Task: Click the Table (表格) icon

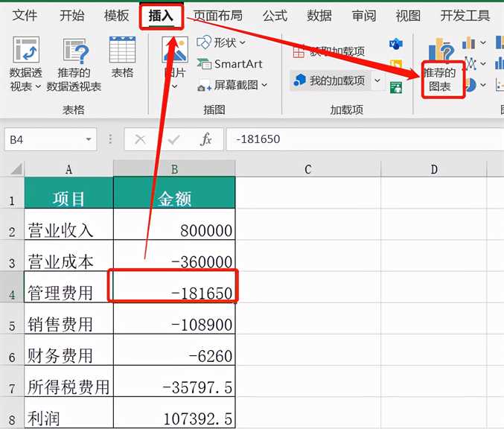Action: point(122,50)
